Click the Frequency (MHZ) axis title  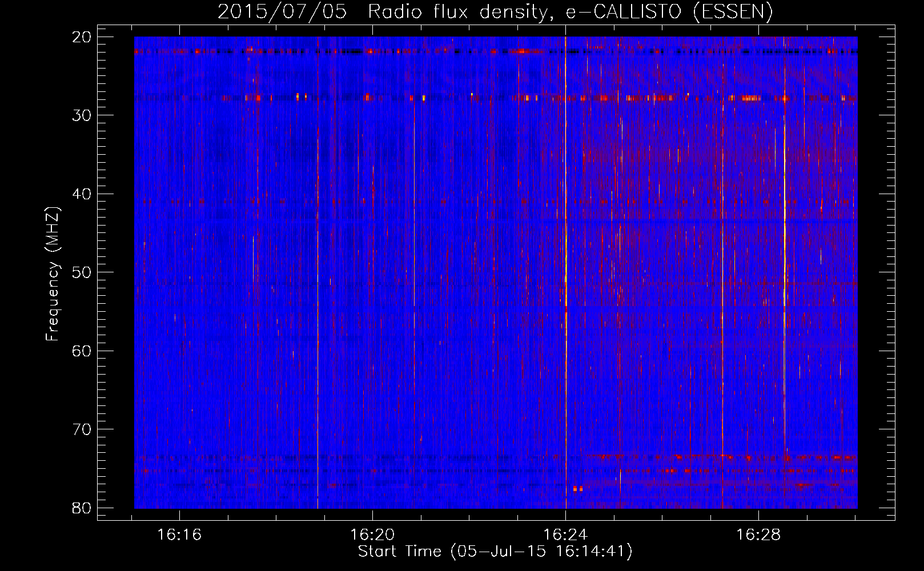click(x=53, y=274)
